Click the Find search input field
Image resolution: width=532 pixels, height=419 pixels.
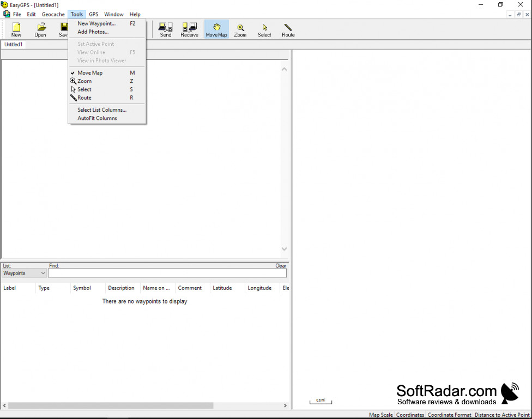167,273
